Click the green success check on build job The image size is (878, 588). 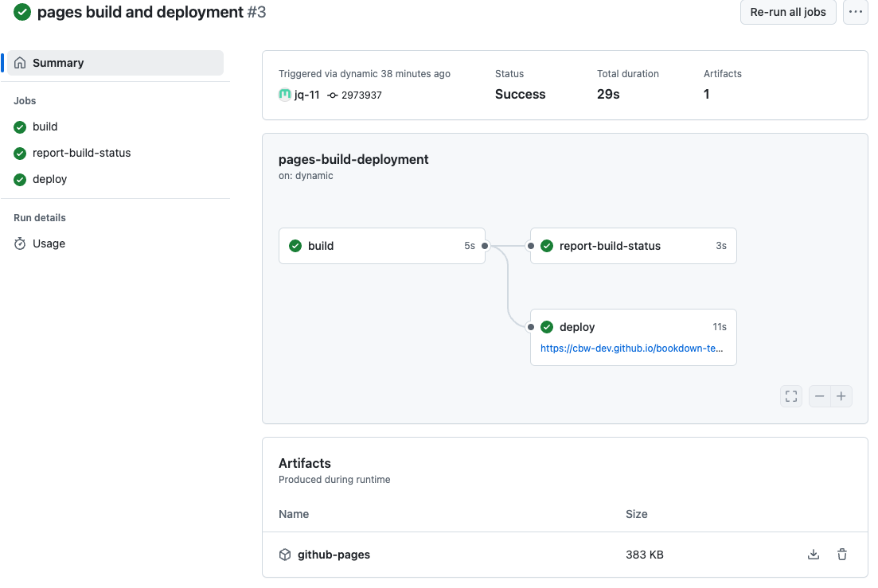19,127
